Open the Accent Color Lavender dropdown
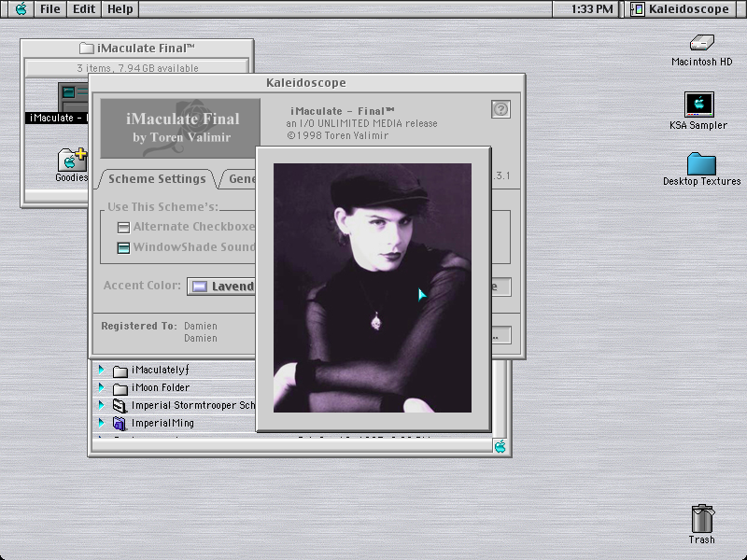The image size is (747, 560). [221, 287]
